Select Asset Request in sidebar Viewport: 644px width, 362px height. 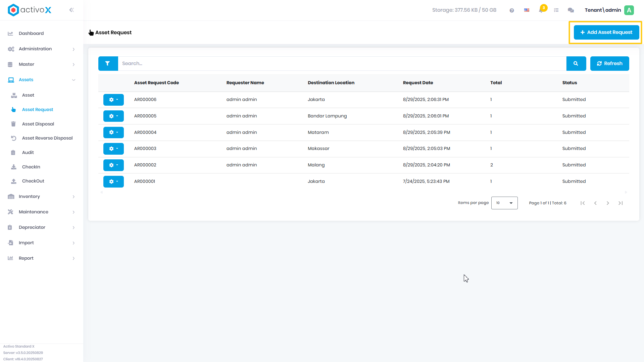coord(38,110)
